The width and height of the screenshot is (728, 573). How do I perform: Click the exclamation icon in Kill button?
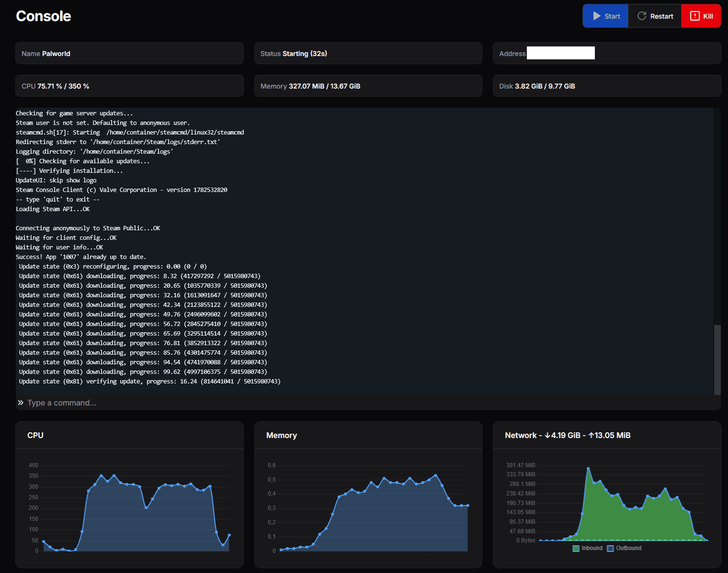[695, 16]
